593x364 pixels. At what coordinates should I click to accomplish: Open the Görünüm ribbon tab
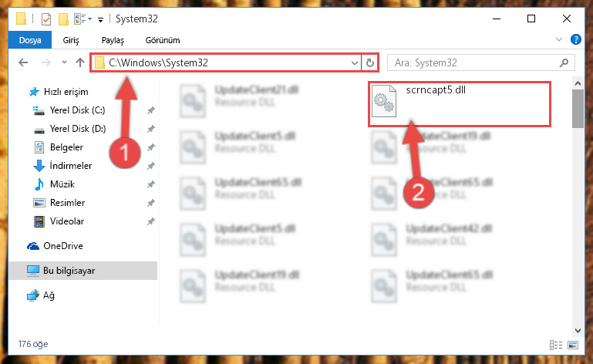(x=163, y=40)
